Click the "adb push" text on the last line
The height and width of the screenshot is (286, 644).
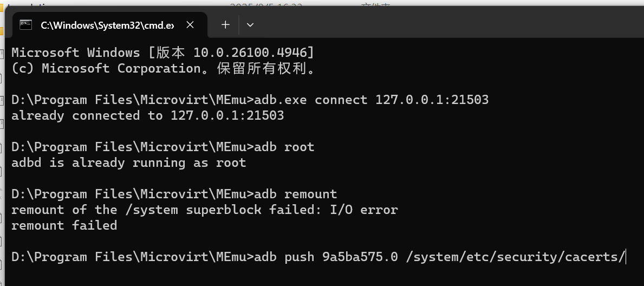click(284, 257)
